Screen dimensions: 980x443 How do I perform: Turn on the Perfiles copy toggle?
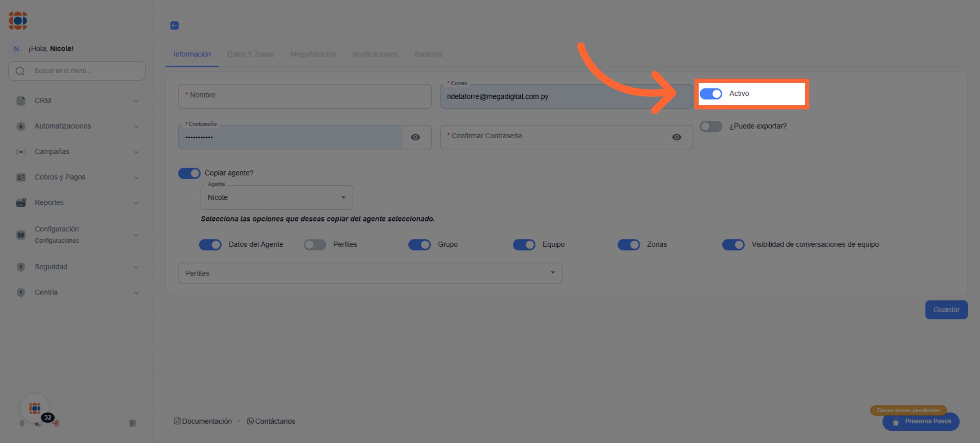[315, 245]
